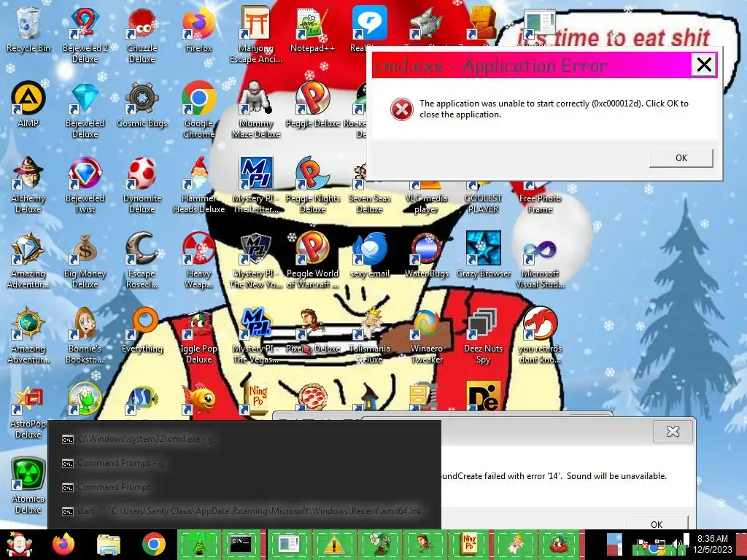Open Chuzzle Deluxe desktop shortcut
Screen dimensions: 747x560
click(142, 35)
